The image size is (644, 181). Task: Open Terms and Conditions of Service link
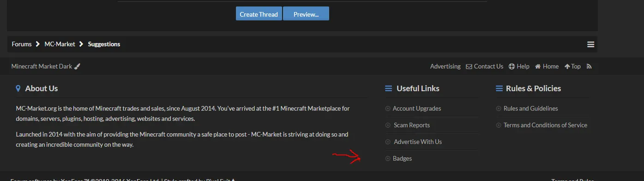coord(545,125)
